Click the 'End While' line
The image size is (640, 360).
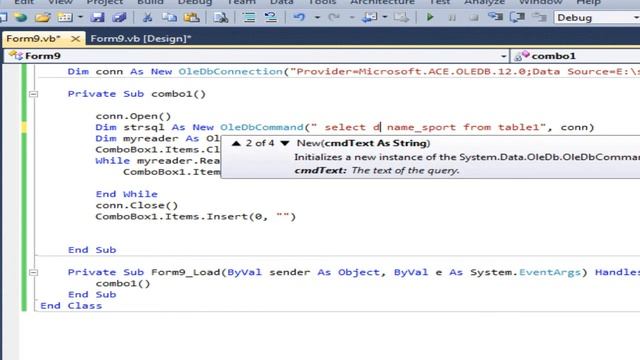[x=127, y=194]
